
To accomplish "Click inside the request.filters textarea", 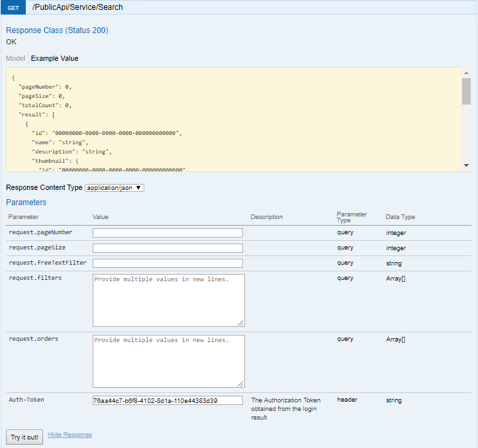I will (x=168, y=300).
